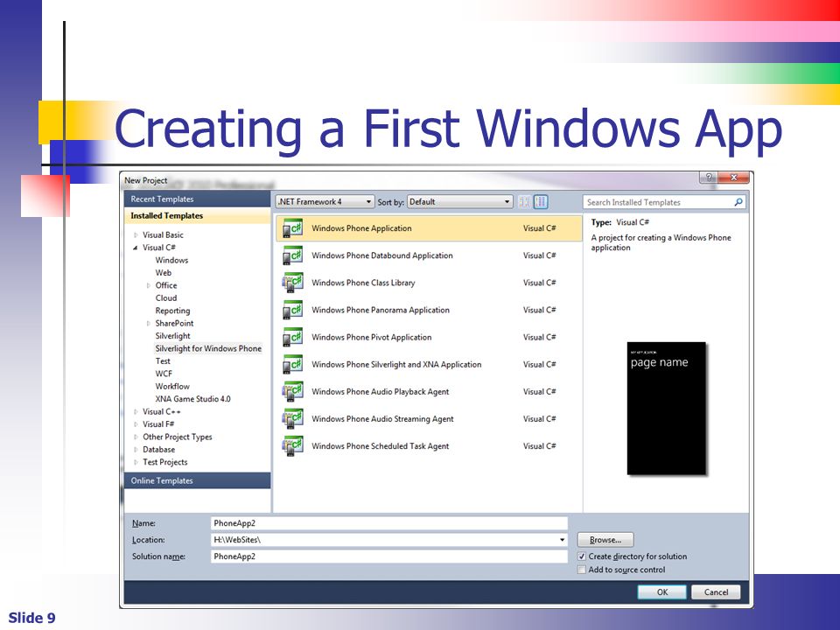Select Silverlight for Windows Phone category
The image size is (840, 630).
click(x=208, y=349)
